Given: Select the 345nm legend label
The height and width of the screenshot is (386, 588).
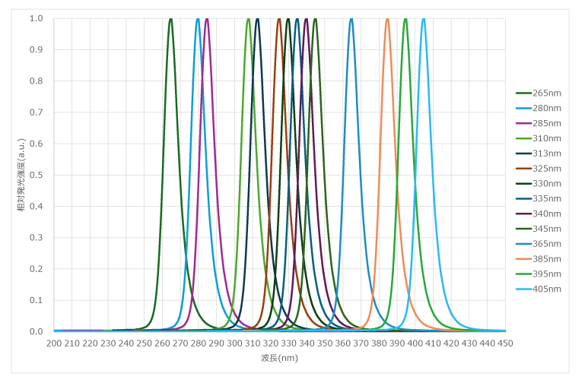Looking at the screenshot, I should 546,229.
